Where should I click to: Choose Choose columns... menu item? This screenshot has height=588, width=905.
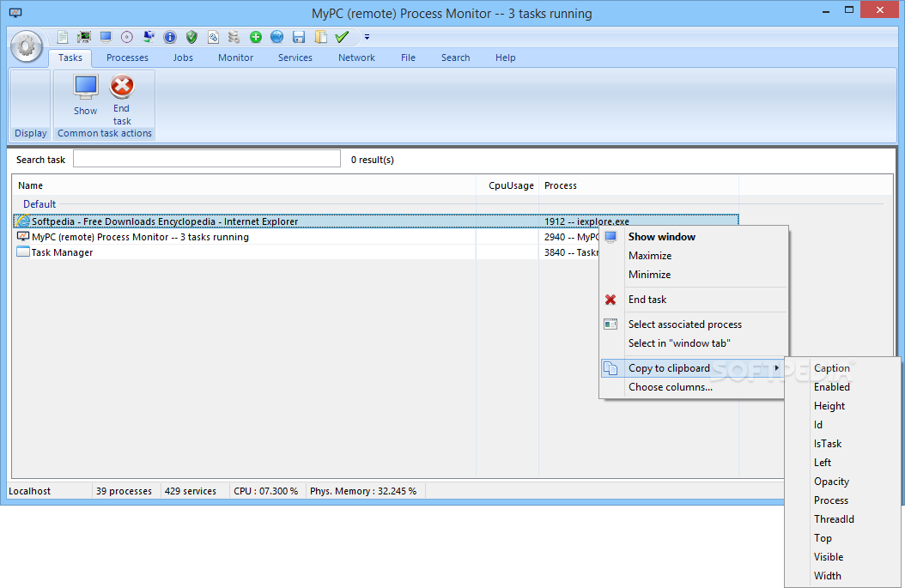pos(692,387)
